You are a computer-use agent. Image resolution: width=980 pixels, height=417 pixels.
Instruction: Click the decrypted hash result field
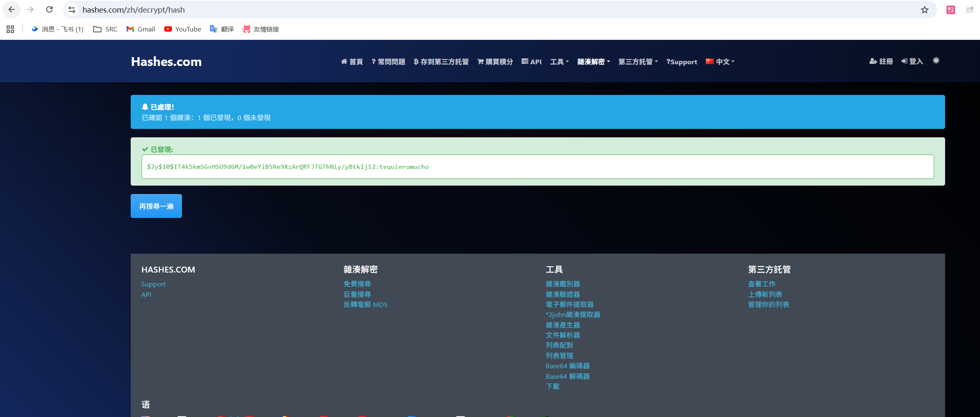pos(537,167)
